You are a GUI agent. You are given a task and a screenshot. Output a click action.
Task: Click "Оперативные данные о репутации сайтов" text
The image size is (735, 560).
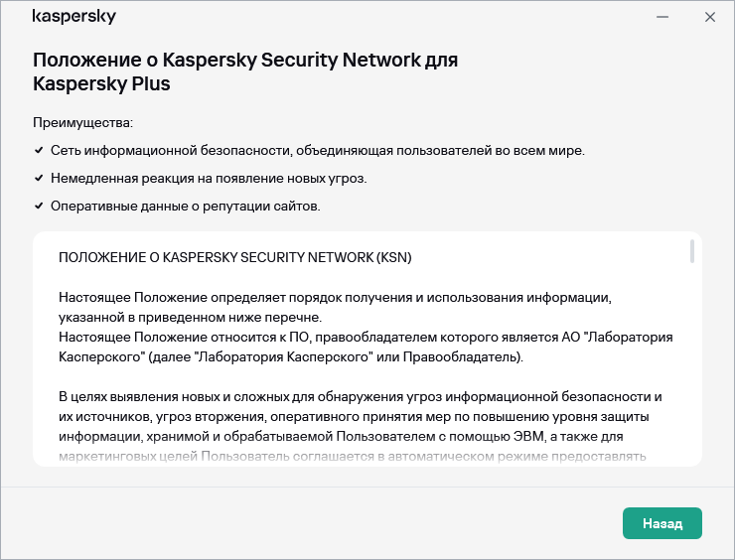[187, 207]
